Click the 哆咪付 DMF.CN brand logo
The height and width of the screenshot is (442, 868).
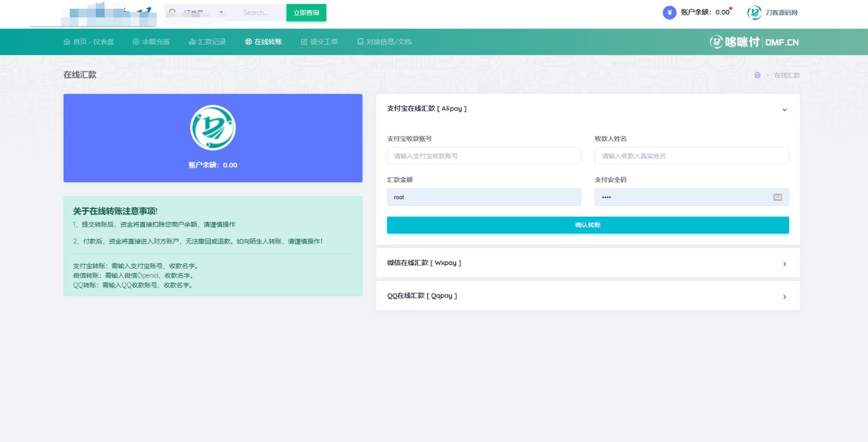click(x=754, y=42)
